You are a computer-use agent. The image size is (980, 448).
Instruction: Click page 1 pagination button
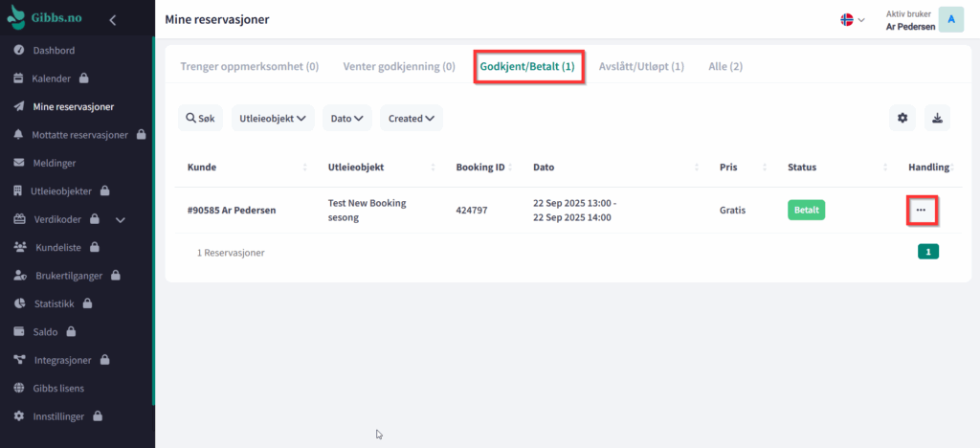(x=928, y=252)
